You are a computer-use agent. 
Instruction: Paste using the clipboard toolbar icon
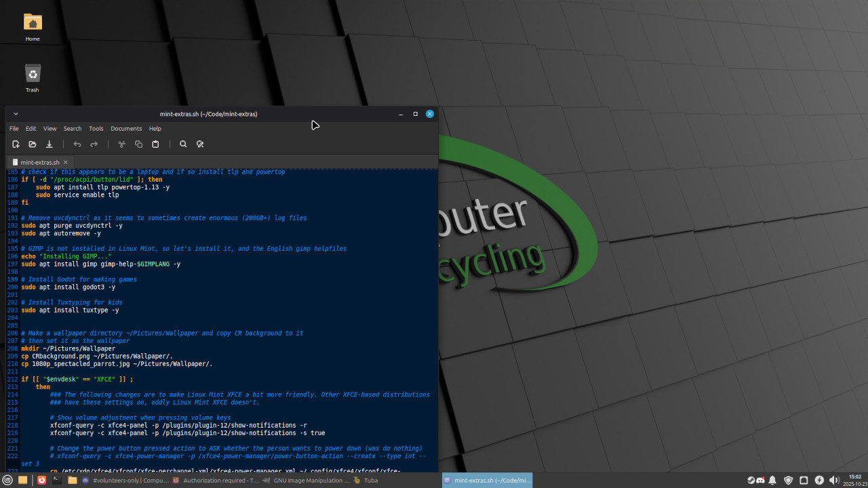[155, 144]
